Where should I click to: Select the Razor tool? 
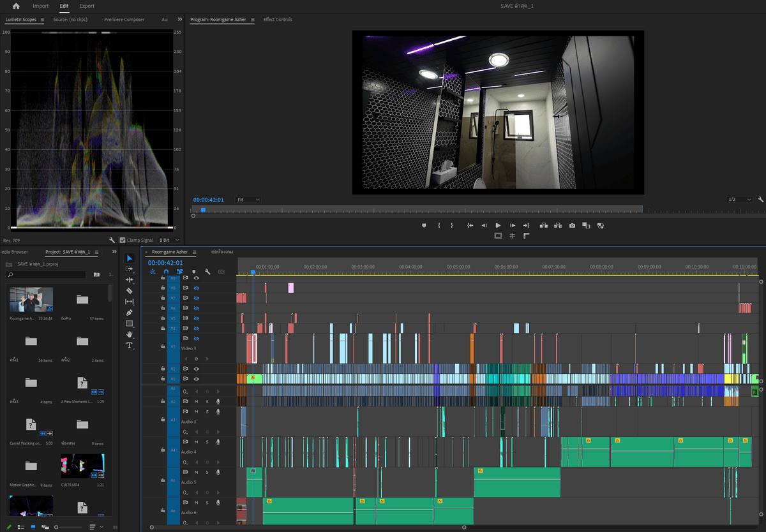(x=130, y=290)
